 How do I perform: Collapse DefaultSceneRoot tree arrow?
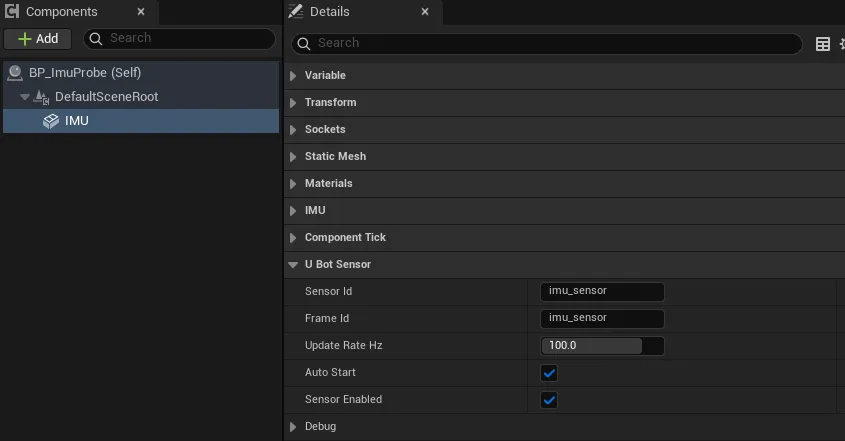(x=25, y=97)
